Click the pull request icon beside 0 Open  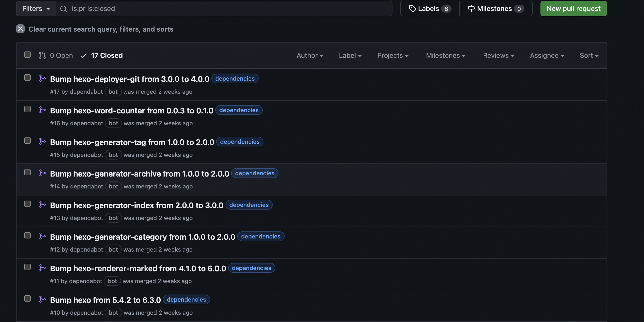point(42,55)
